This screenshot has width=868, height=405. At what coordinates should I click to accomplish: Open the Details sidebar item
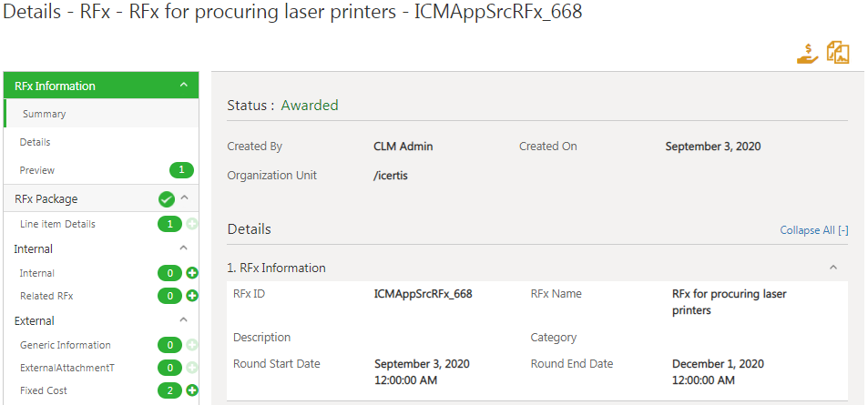(35, 142)
